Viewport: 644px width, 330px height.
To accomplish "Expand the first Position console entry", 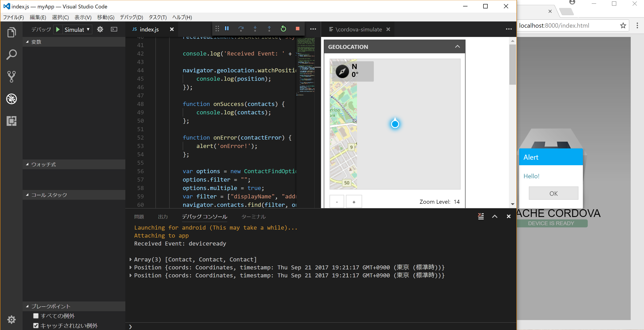I will pos(130,267).
